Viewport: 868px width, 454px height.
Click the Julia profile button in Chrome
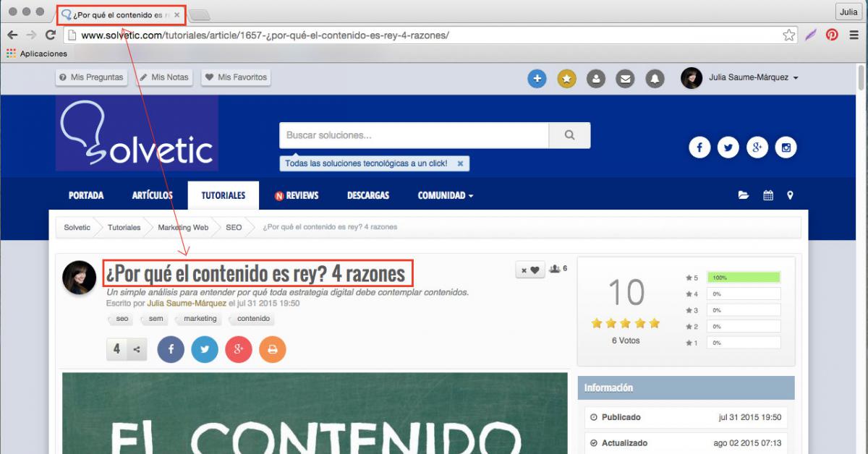[848, 12]
